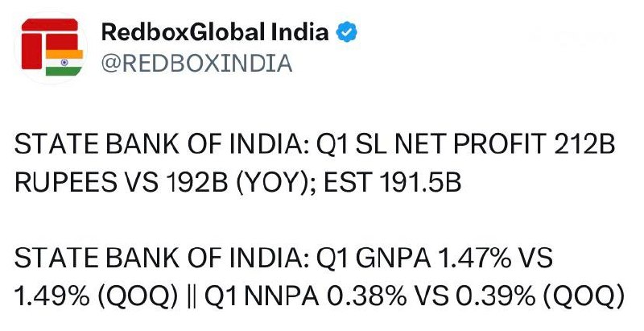
Task: Click the EST 191.5B figure
Action: 393,182
